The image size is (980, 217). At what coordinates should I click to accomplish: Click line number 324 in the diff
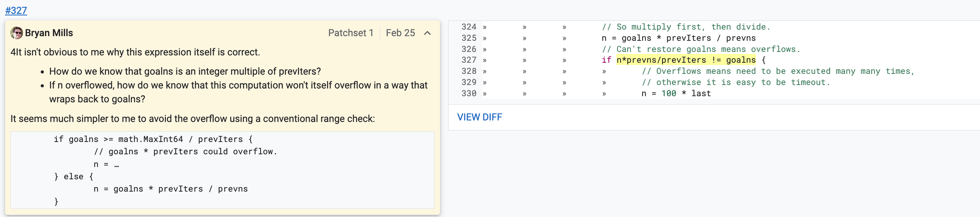[x=469, y=27]
